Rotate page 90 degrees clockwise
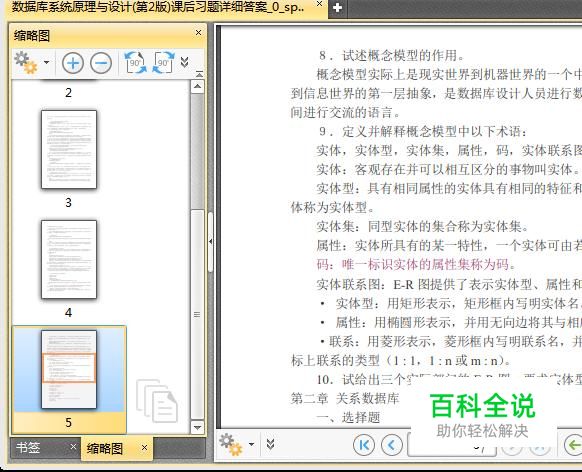 point(164,63)
